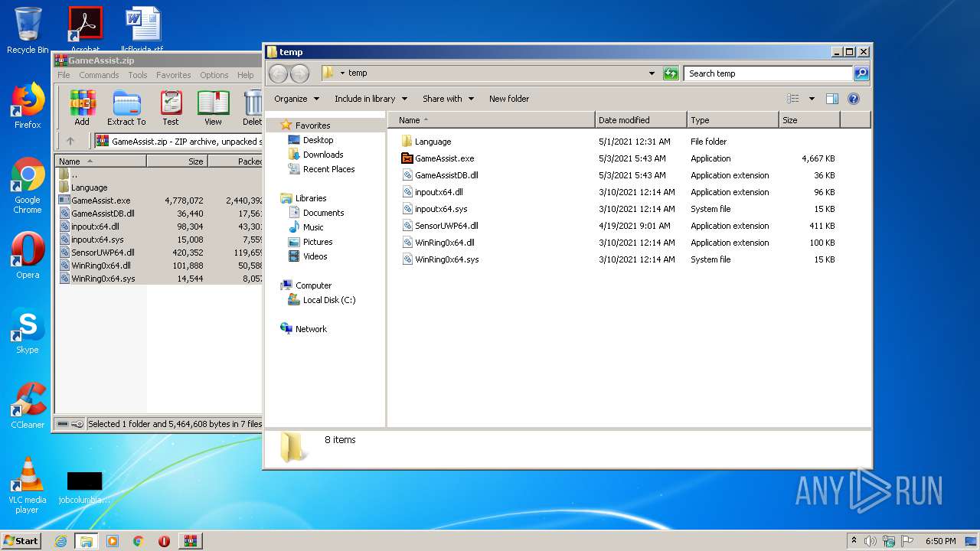Click WinRAR Add toolbar icon
This screenshot has width=980, height=551.
pyautogui.click(x=82, y=108)
